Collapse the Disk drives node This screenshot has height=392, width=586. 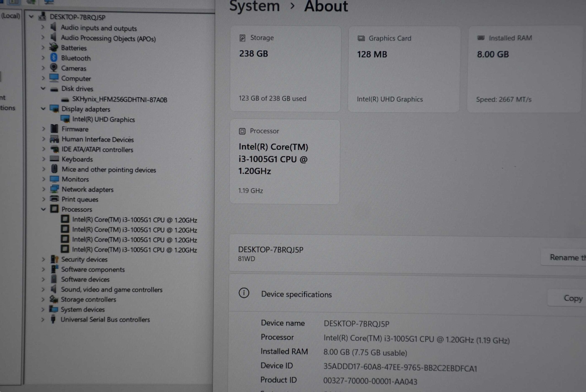(43, 89)
